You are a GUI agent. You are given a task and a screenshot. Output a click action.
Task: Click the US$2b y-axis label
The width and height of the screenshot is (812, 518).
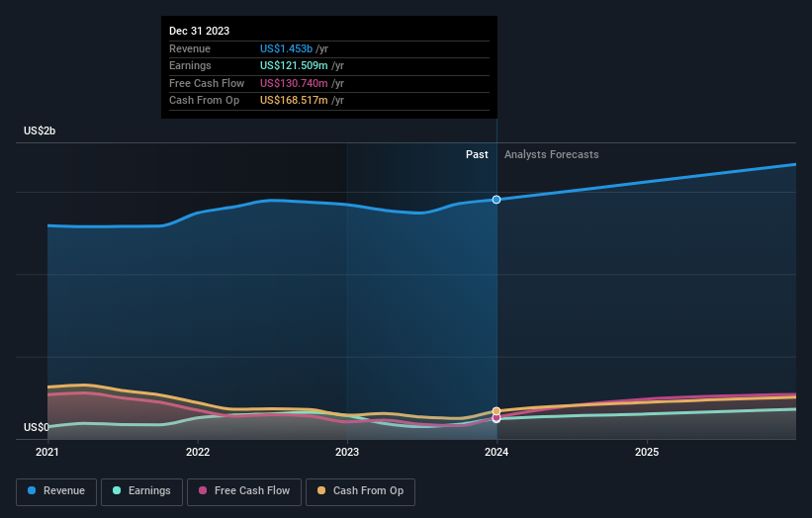click(40, 130)
